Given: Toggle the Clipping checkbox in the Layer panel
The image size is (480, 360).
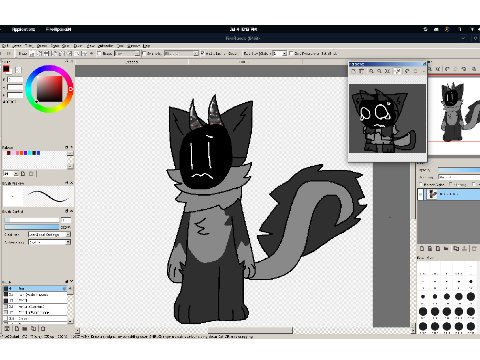Looking at the screenshot, I should tap(451, 184).
